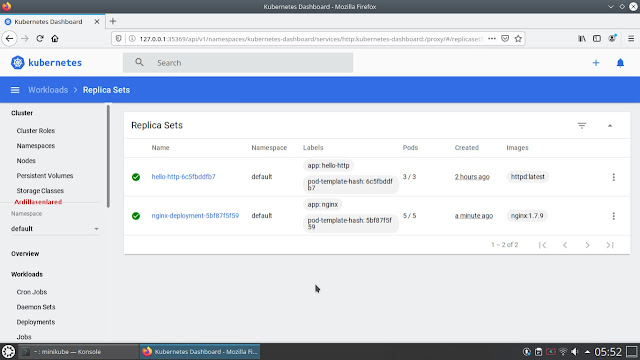Open Namespaces in the sidebar

click(x=36, y=146)
